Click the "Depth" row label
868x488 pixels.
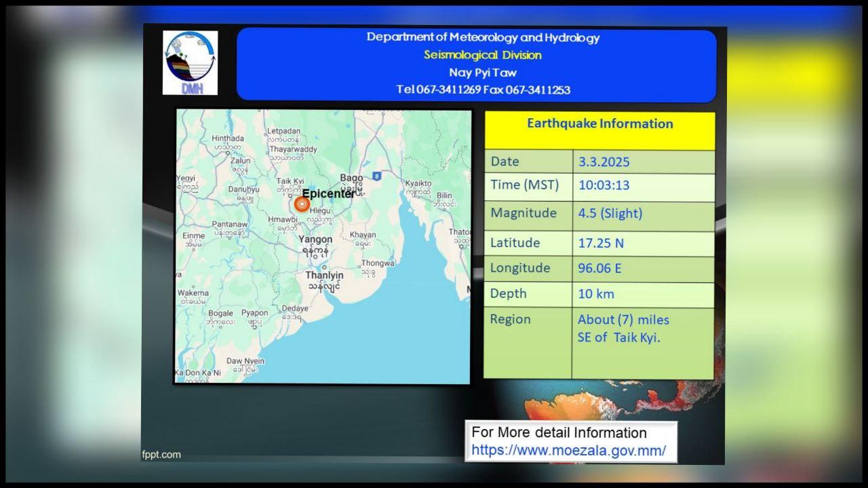tap(509, 293)
